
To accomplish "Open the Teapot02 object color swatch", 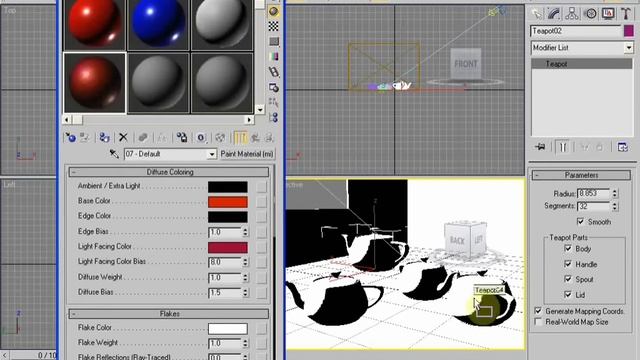I will (628, 31).
